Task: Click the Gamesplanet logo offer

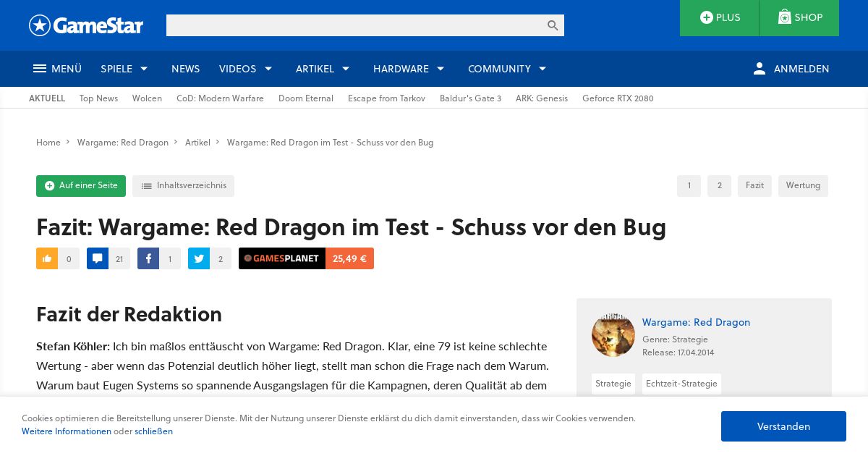Action: pos(282,258)
